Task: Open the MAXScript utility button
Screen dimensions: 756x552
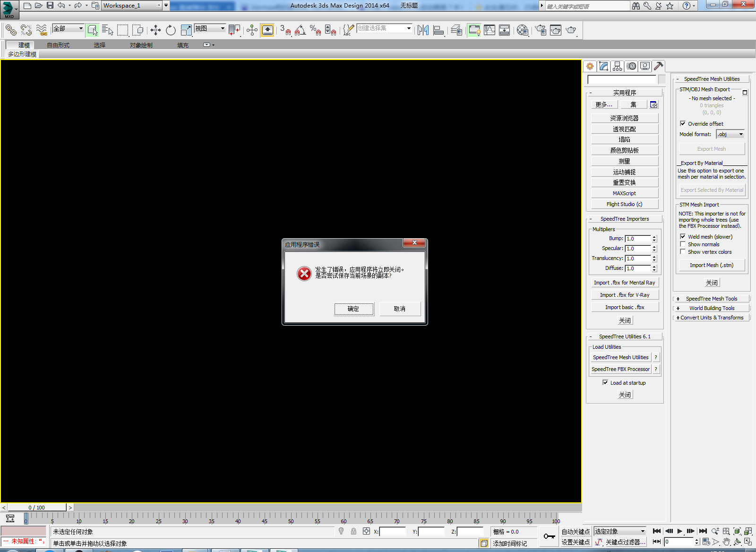Action: tap(625, 193)
